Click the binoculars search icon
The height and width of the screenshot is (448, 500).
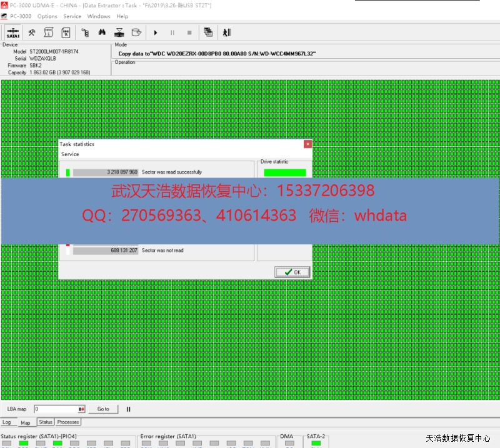click(x=101, y=32)
